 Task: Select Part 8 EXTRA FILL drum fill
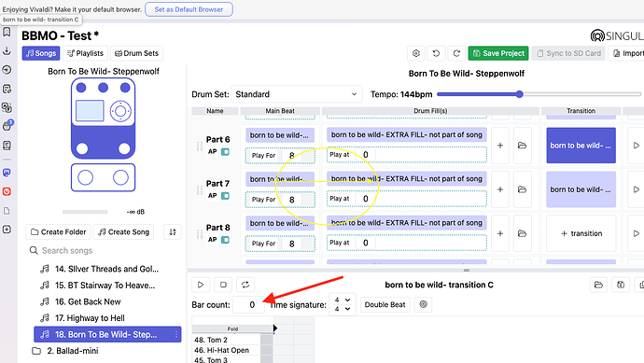point(407,223)
